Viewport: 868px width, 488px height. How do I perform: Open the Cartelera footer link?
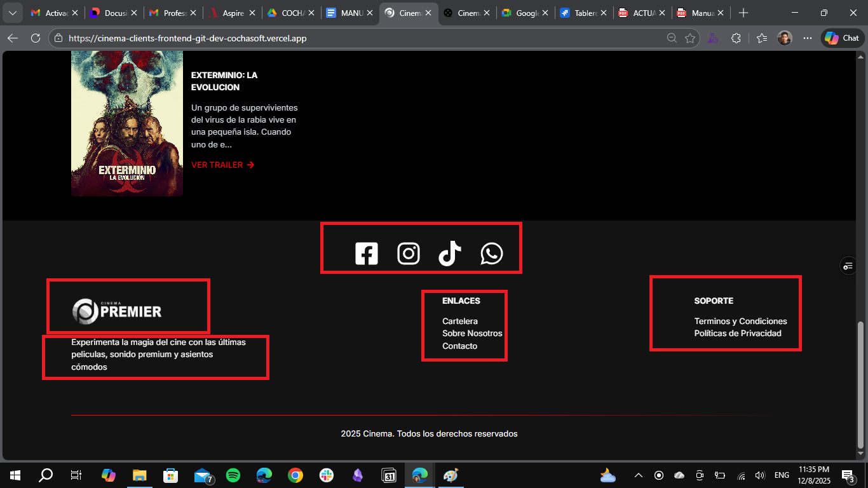click(x=459, y=321)
